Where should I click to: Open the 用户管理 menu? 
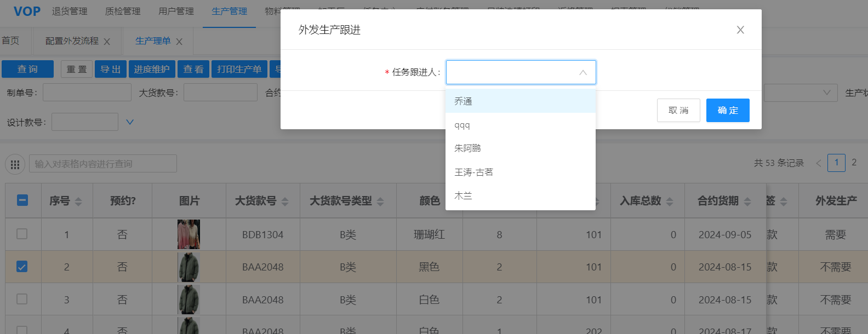coord(176,11)
